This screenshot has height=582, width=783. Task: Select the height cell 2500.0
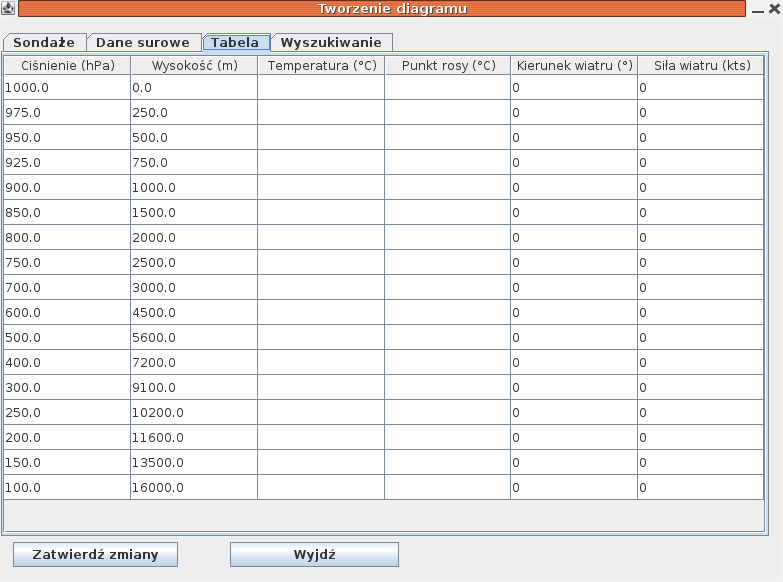click(194, 262)
